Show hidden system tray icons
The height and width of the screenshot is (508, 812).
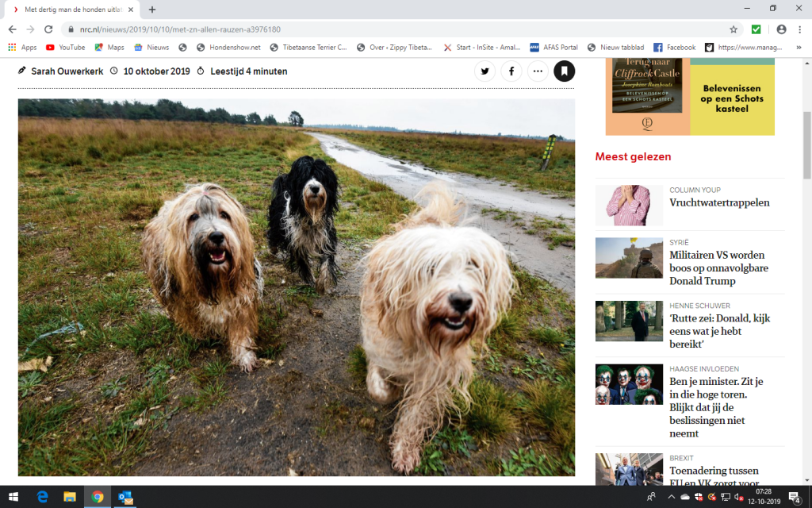click(672, 497)
